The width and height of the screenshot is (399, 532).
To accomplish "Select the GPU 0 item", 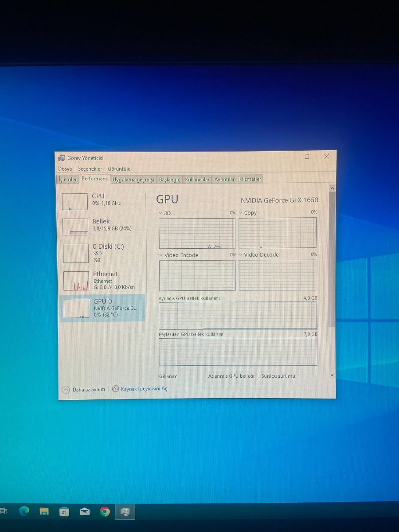I will (102, 308).
